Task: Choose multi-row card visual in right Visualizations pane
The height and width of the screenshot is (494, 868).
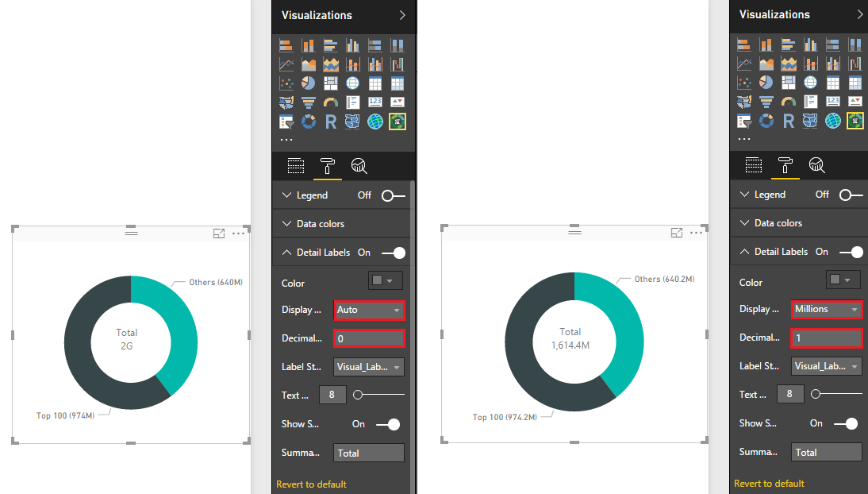Action: [x=810, y=102]
